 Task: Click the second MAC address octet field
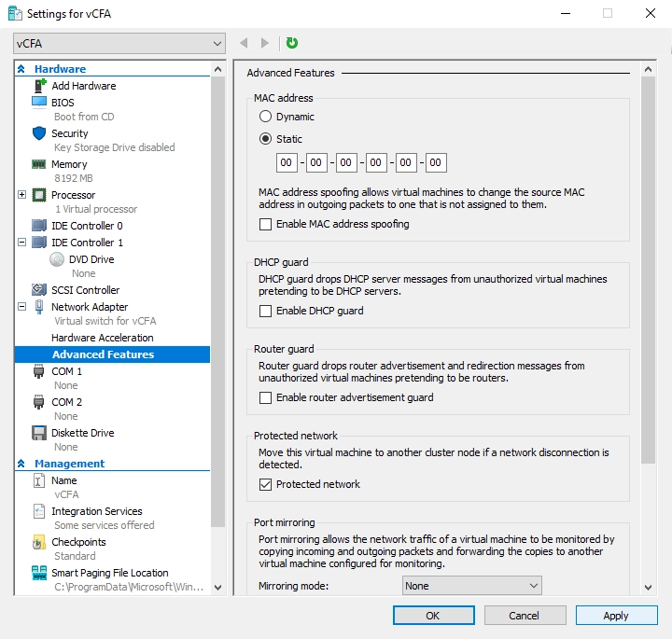pos(316,162)
